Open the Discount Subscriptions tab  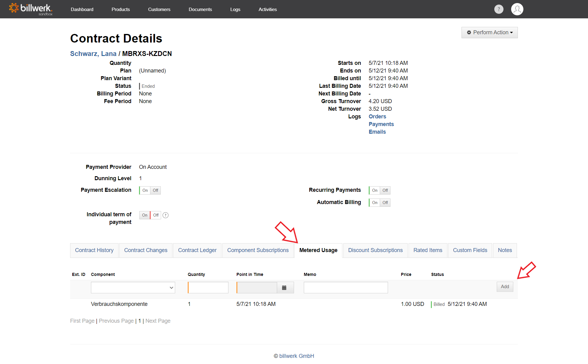[x=375, y=250]
